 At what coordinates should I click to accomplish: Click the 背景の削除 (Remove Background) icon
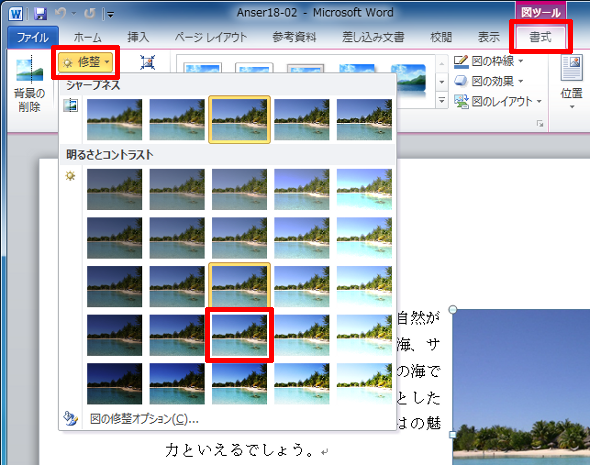29,70
